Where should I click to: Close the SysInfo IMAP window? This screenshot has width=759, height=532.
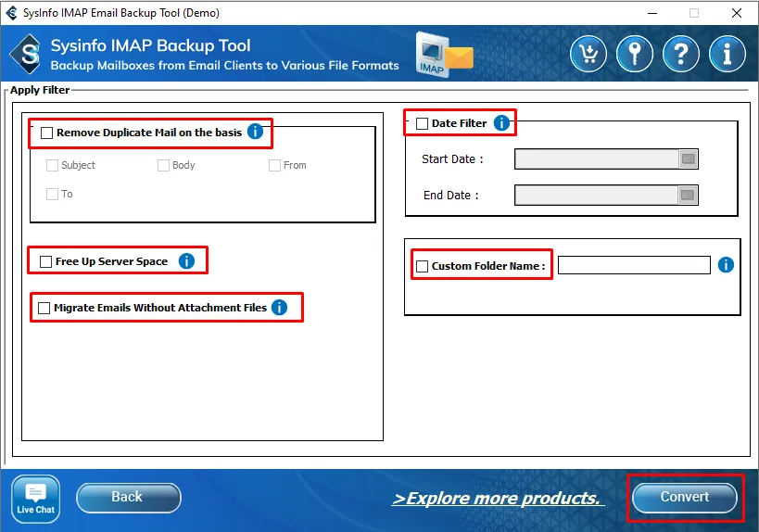736,13
